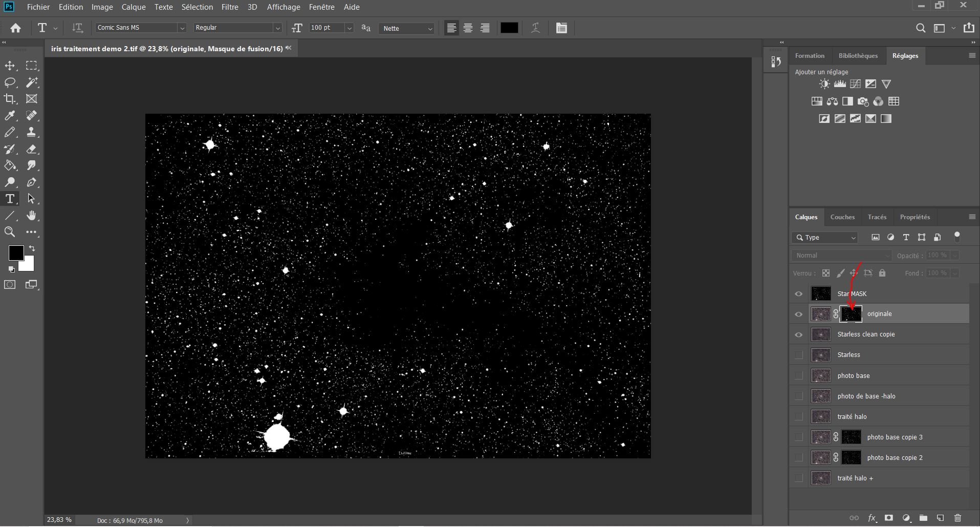
Task: Select the Smudge tool
Action: 32,165
